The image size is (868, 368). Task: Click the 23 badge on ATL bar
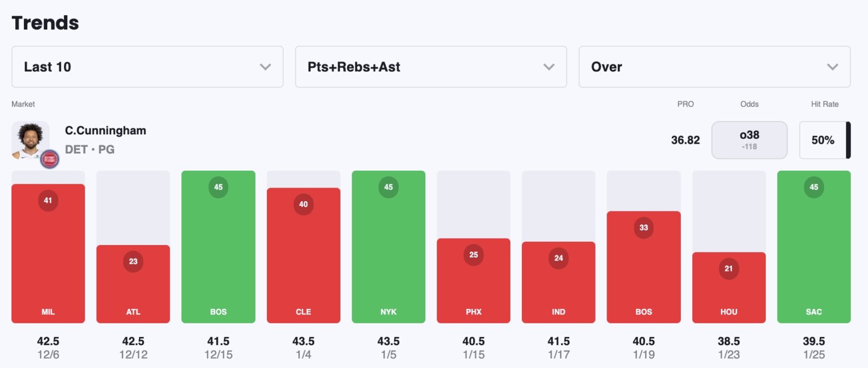(133, 261)
